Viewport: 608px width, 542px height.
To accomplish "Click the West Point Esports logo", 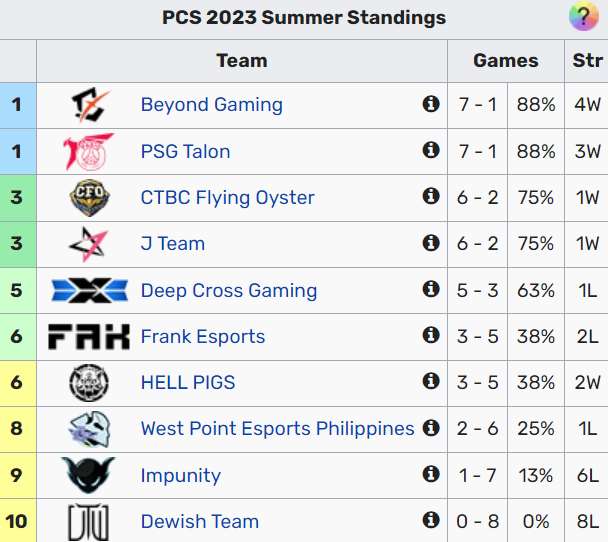I will click(89, 429).
